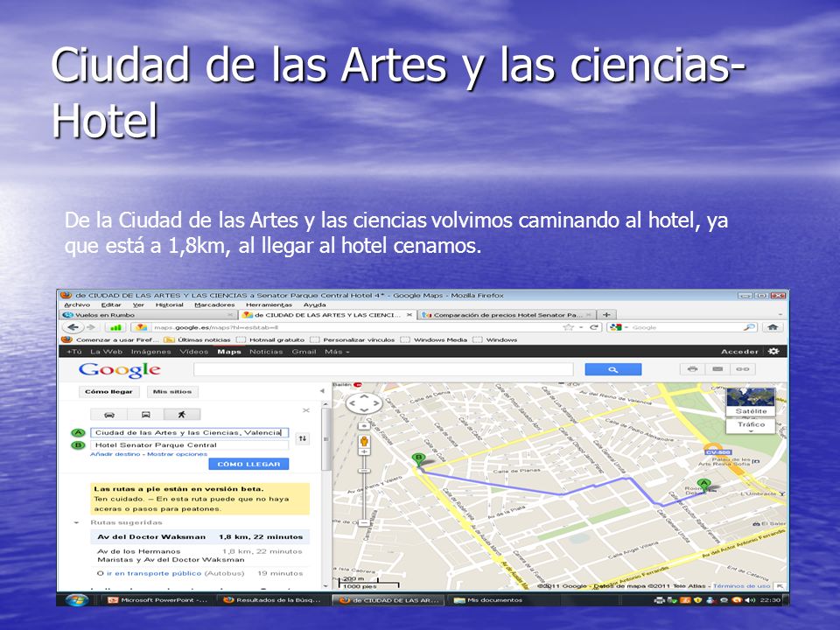
Task: Open the address bar history dropdown arrow
Action: click(581, 327)
